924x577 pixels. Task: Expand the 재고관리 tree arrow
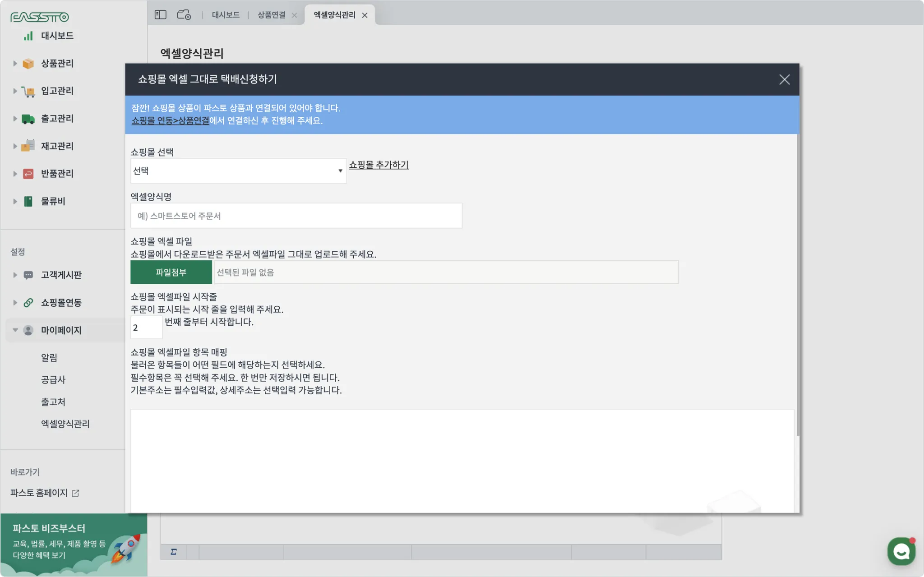15,146
